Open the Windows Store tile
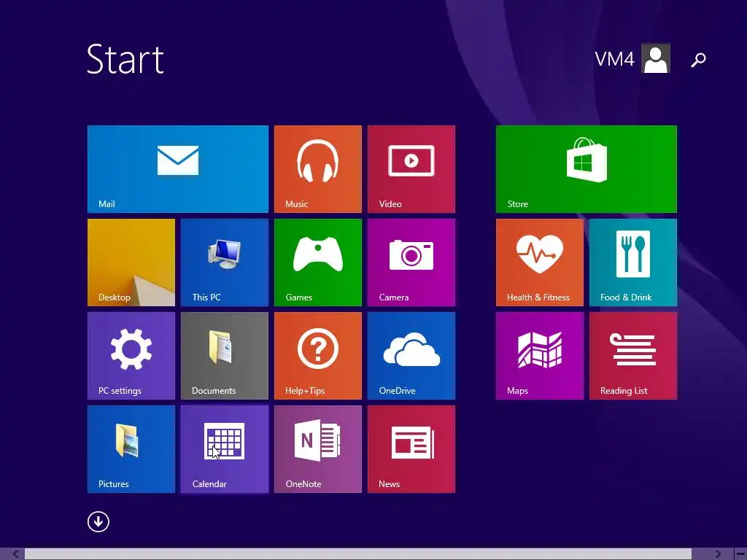The width and height of the screenshot is (747, 560). point(586,169)
